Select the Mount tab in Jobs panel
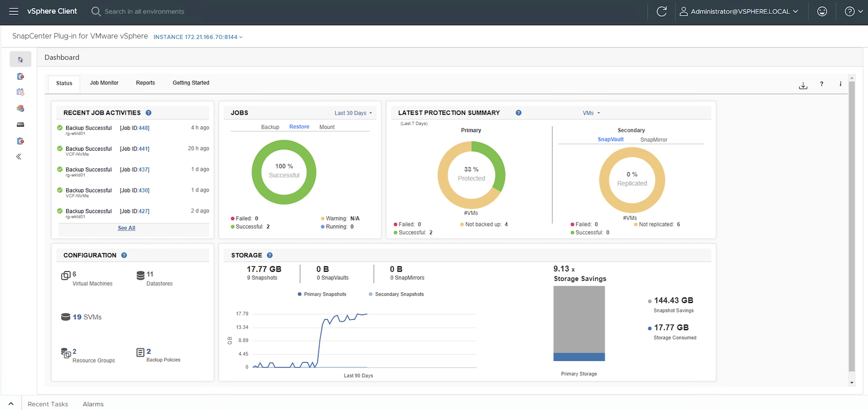The image size is (868, 410). (327, 127)
